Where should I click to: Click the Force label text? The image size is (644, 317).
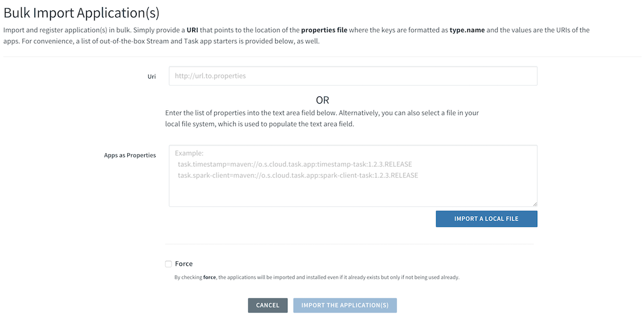click(184, 264)
